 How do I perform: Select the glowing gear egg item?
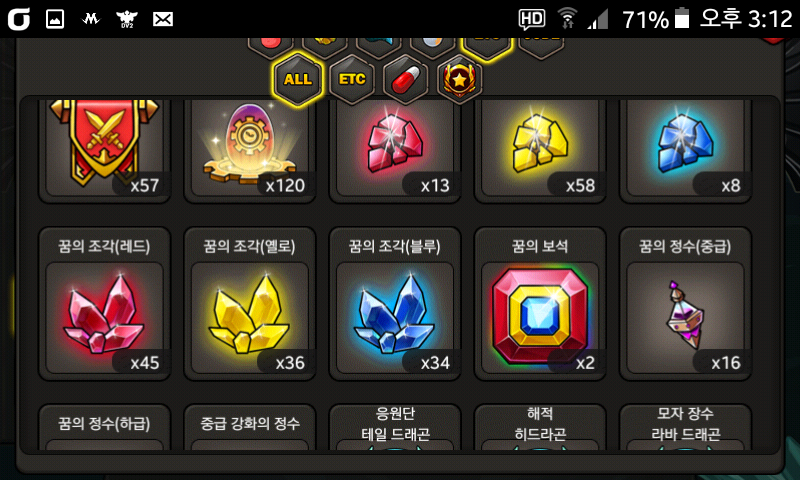point(249,149)
